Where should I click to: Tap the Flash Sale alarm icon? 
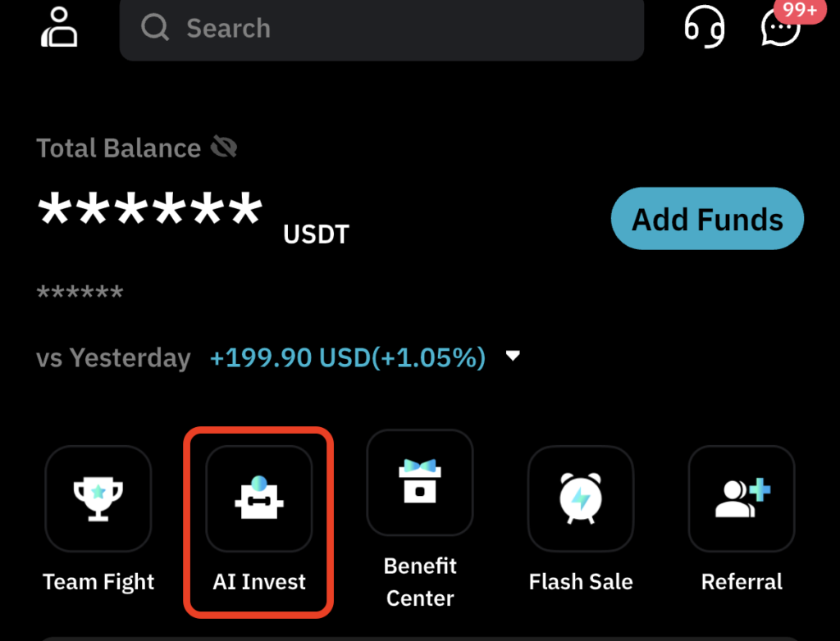[x=581, y=498]
